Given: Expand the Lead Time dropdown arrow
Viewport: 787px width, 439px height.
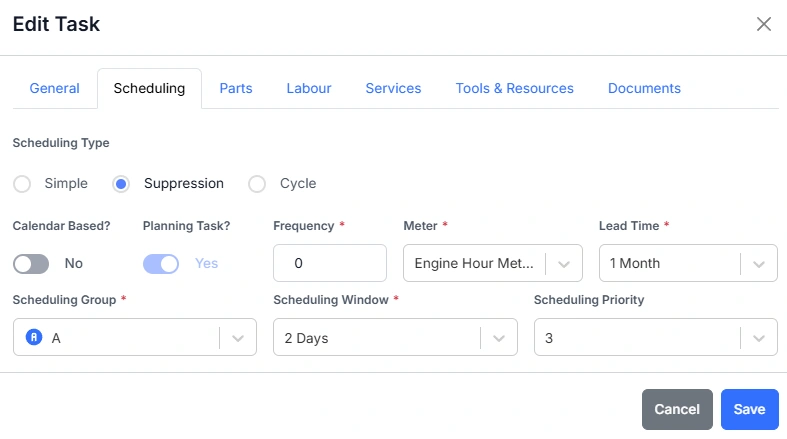Looking at the screenshot, I should coord(759,264).
